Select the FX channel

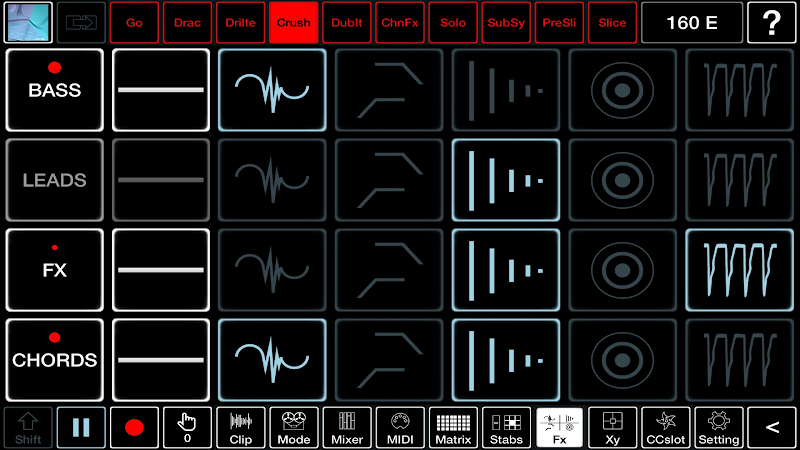point(55,270)
